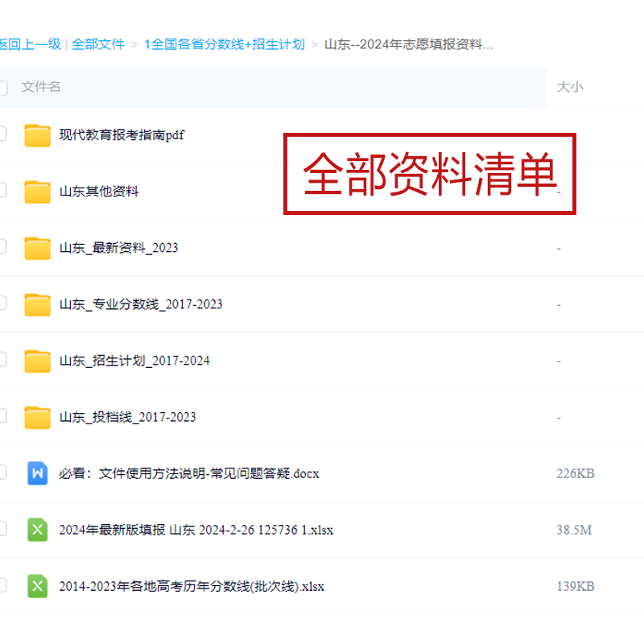Click Excel icon of 2014-2023年各地高考历年分数线 xlsx

tap(37, 586)
